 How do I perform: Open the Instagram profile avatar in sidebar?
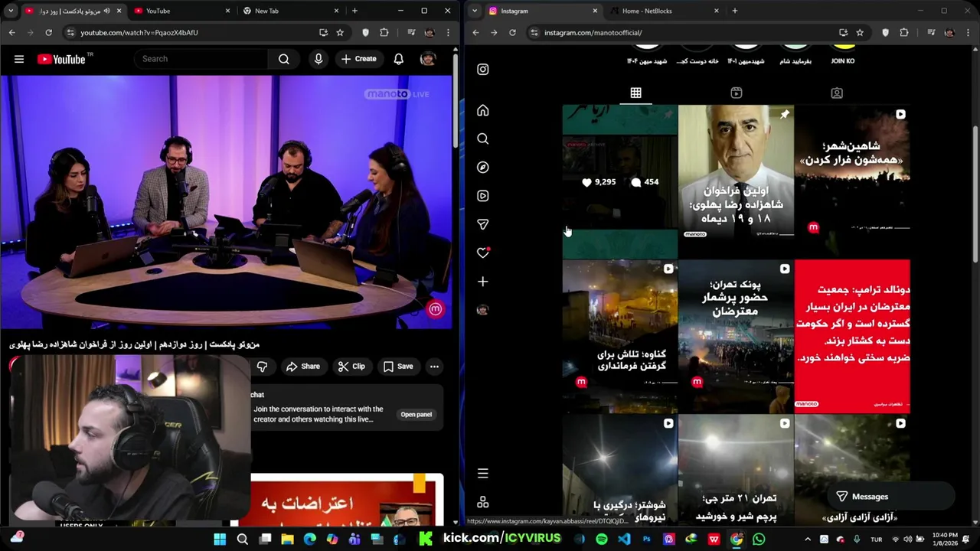(482, 310)
